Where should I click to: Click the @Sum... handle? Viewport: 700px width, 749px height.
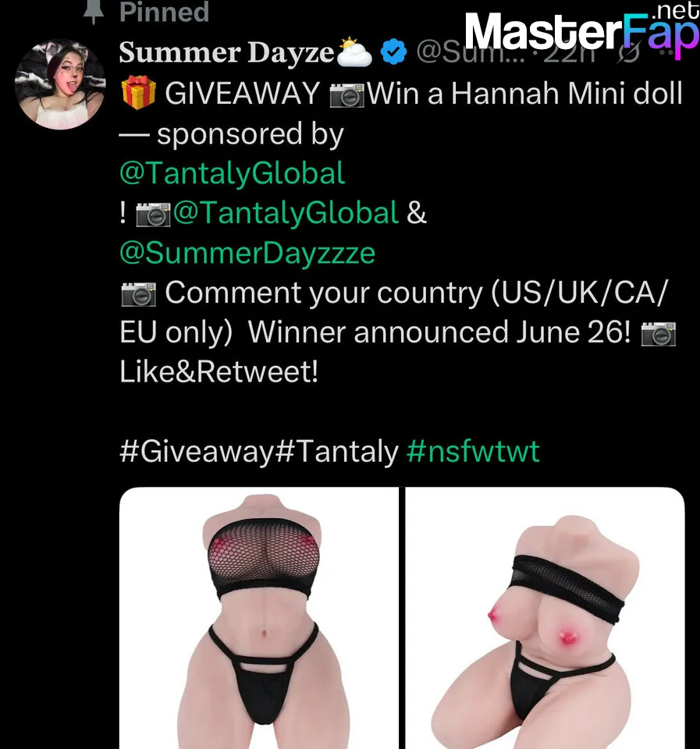point(470,52)
